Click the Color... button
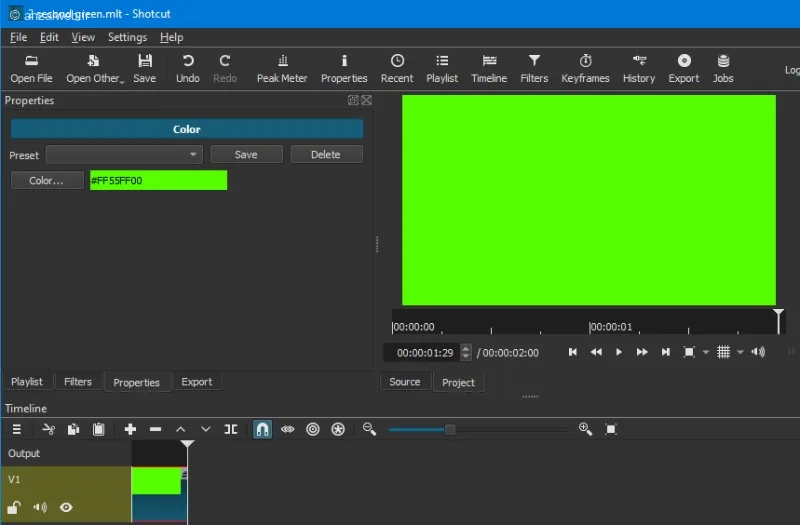 pos(47,181)
